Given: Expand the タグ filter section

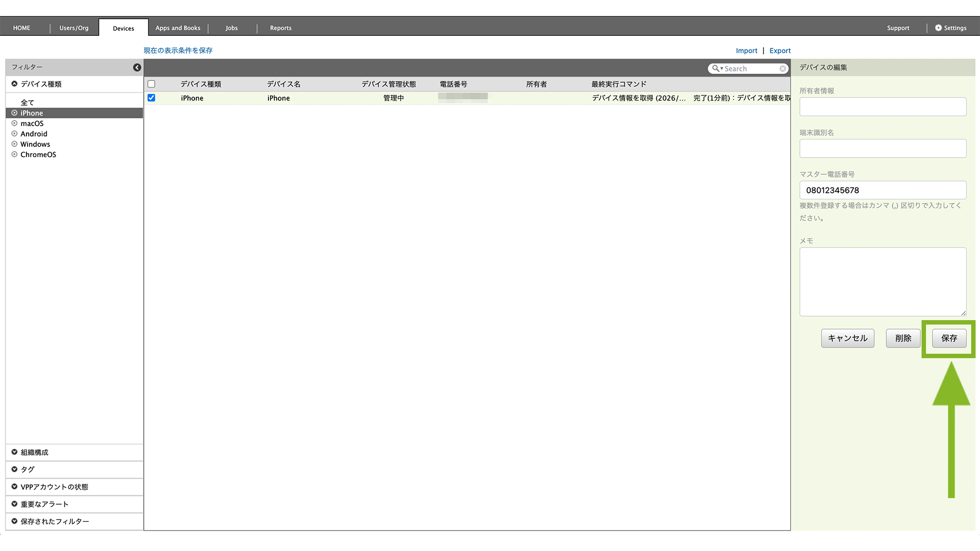Looking at the screenshot, I should click(15, 469).
